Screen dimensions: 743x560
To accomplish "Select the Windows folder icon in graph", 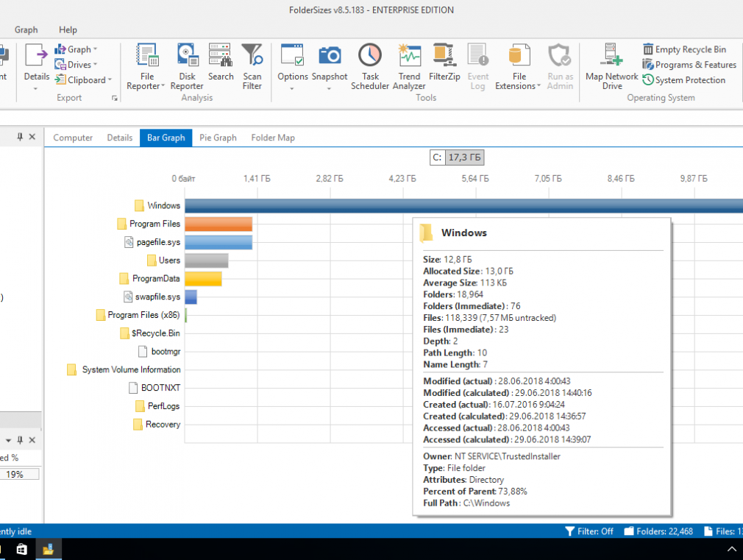I will [139, 205].
